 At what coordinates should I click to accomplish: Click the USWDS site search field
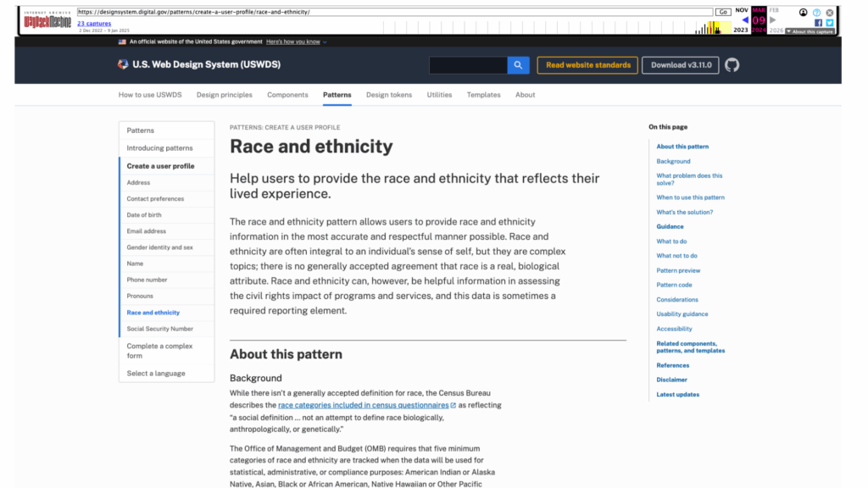468,65
